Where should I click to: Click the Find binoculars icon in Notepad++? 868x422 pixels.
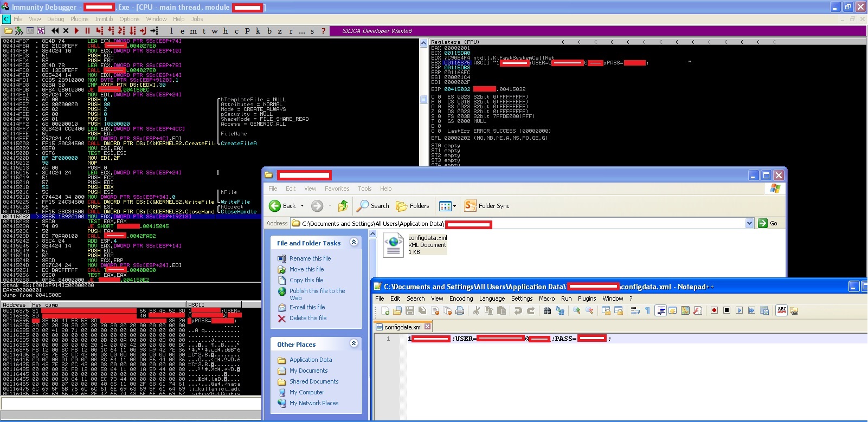point(547,310)
